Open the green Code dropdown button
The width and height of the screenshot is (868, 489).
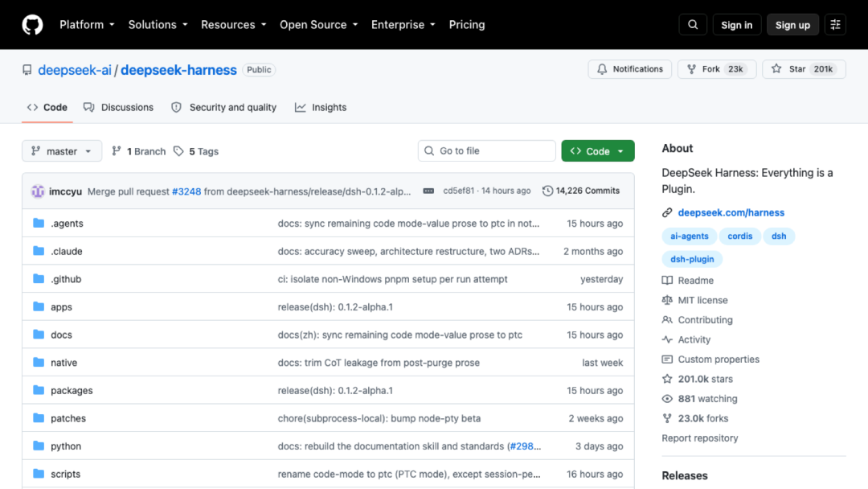pyautogui.click(x=598, y=151)
